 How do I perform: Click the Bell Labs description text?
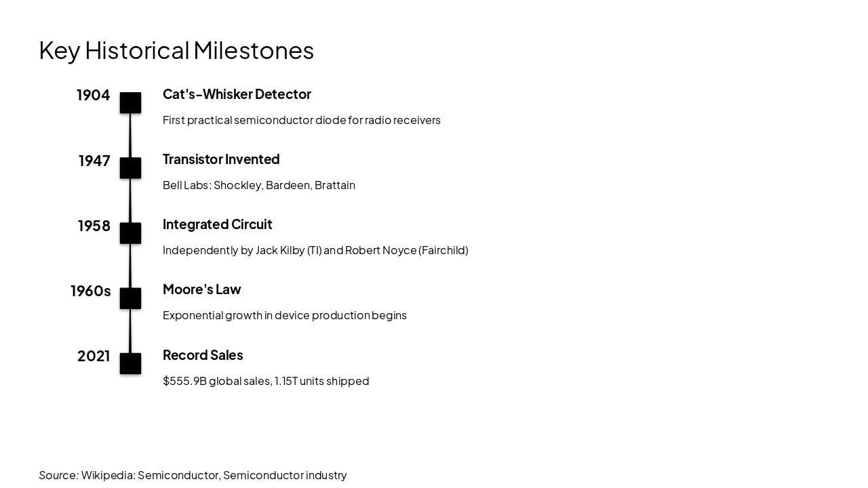click(258, 185)
